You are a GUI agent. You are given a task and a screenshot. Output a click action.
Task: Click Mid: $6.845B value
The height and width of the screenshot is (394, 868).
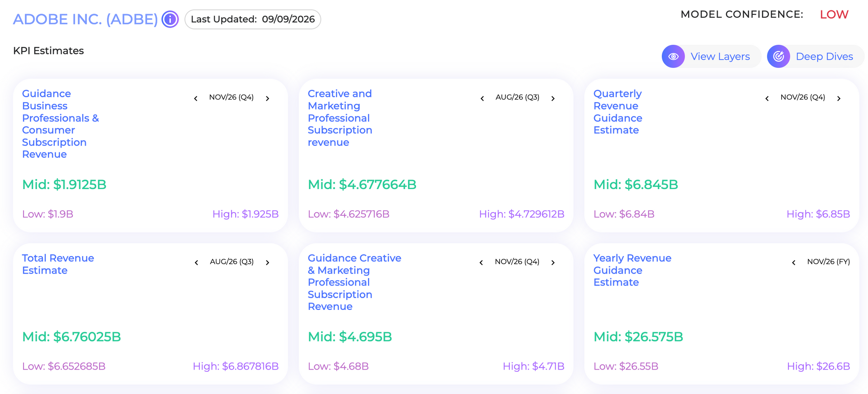[x=636, y=185]
